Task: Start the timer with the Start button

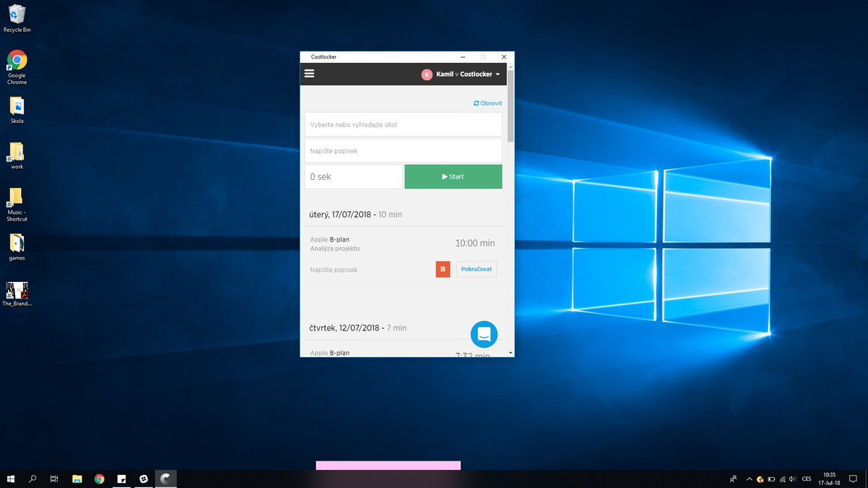Action: point(453,176)
